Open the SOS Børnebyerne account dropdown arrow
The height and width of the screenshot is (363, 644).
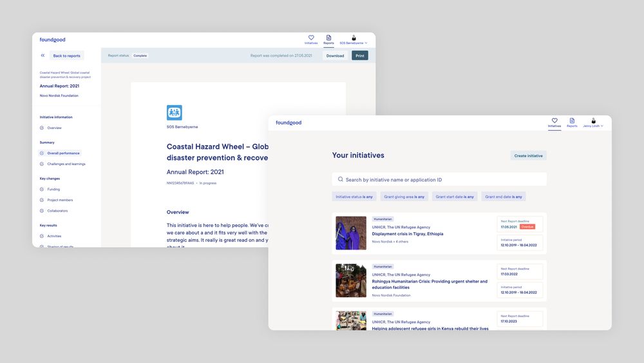pyautogui.click(x=366, y=43)
